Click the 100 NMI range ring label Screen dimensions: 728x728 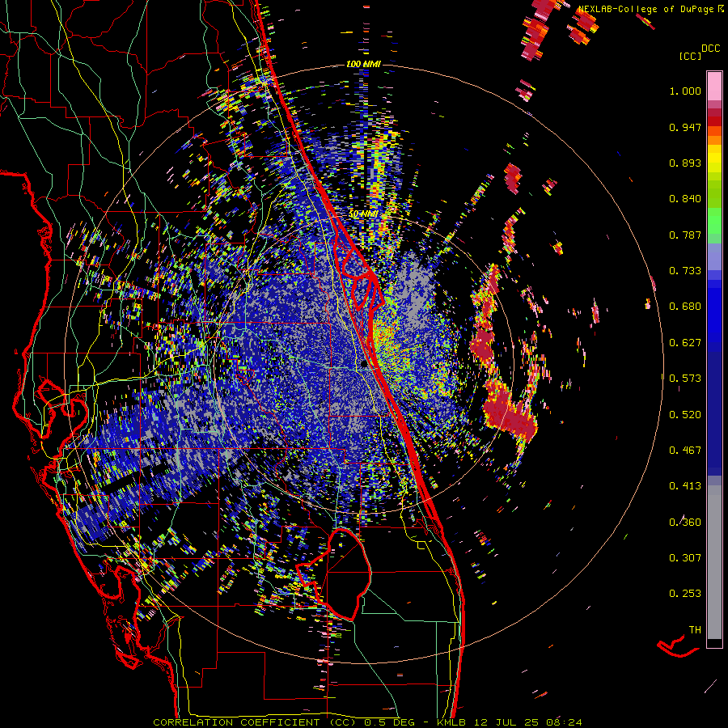(363, 64)
